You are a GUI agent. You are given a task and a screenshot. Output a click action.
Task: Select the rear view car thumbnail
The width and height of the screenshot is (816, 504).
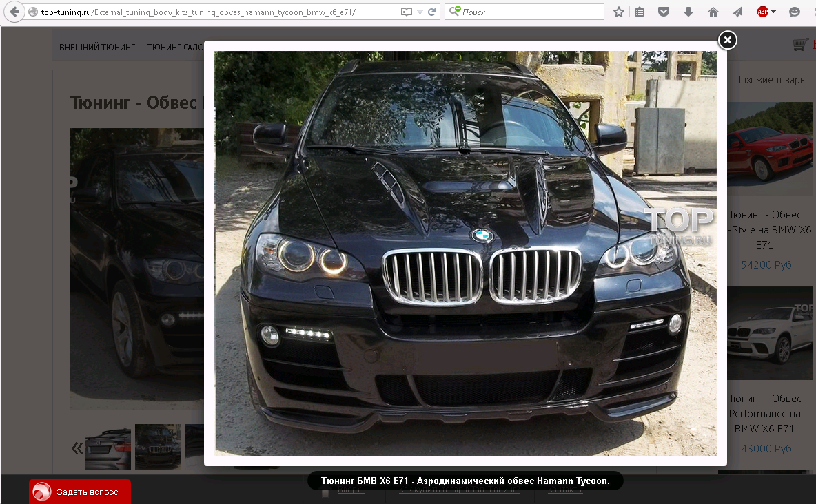(108, 448)
